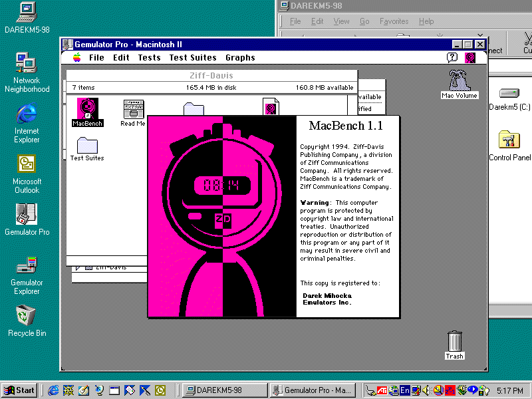The height and width of the screenshot is (399, 532).
Task: Open the File menu in Gemulator Pro
Action: (96, 58)
